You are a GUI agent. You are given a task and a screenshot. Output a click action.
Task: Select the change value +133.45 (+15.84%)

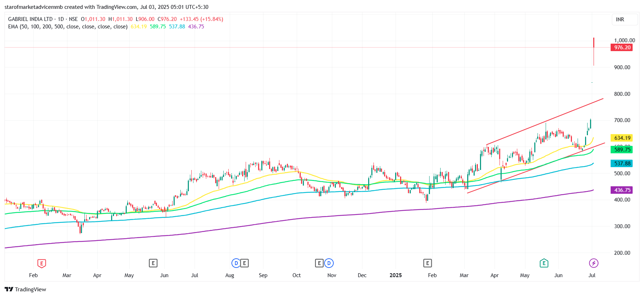click(x=201, y=19)
